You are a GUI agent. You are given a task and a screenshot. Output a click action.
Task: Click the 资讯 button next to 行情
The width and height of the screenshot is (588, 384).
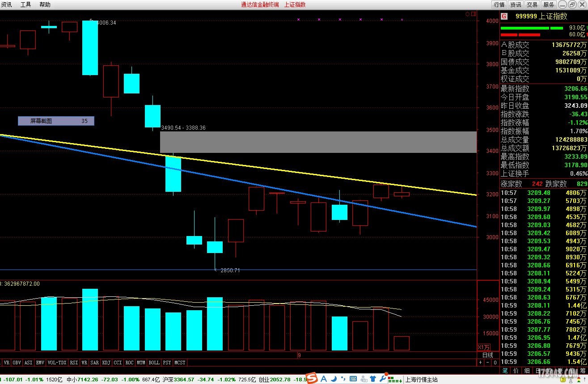pos(516,4)
